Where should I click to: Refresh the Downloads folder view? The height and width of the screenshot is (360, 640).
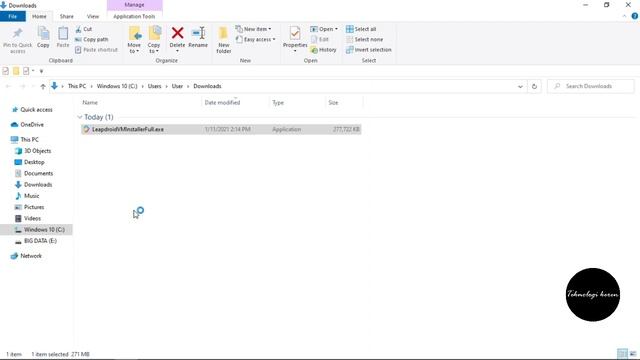pos(534,86)
